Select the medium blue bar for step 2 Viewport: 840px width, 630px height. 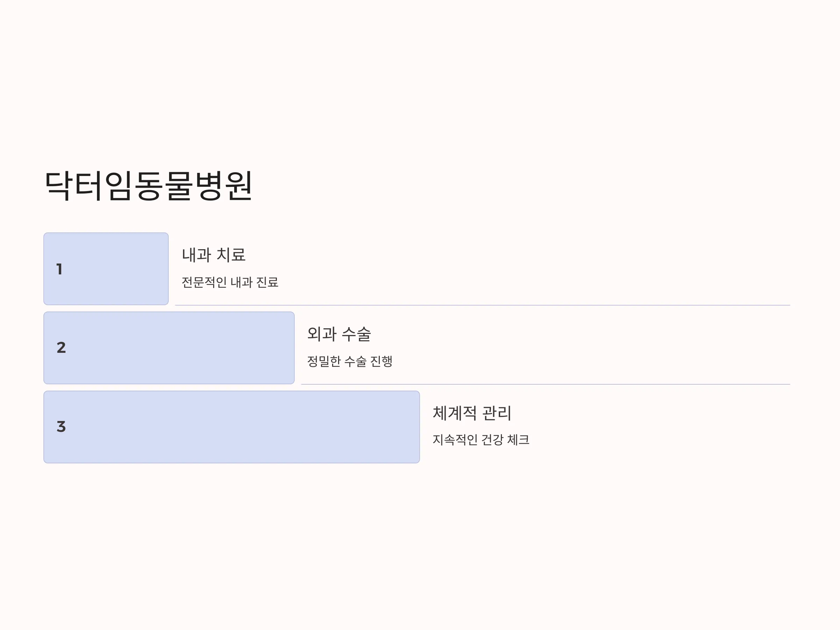pos(169,348)
